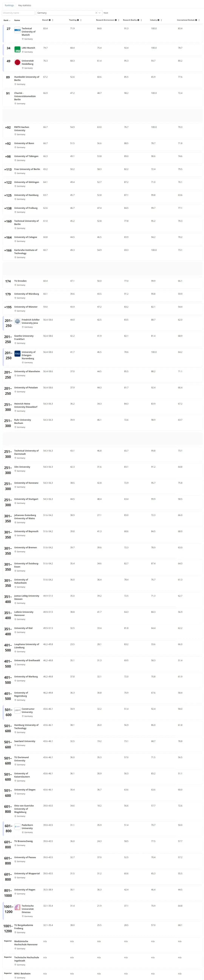The width and height of the screenshot is (204, 980).
Task: Click the Friedrich Schiller University Jena logo
Action: pyautogui.click(x=18, y=321)
